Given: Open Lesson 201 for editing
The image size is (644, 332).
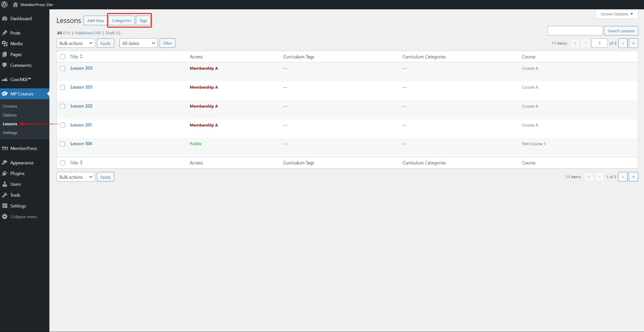Looking at the screenshot, I should pos(81,124).
